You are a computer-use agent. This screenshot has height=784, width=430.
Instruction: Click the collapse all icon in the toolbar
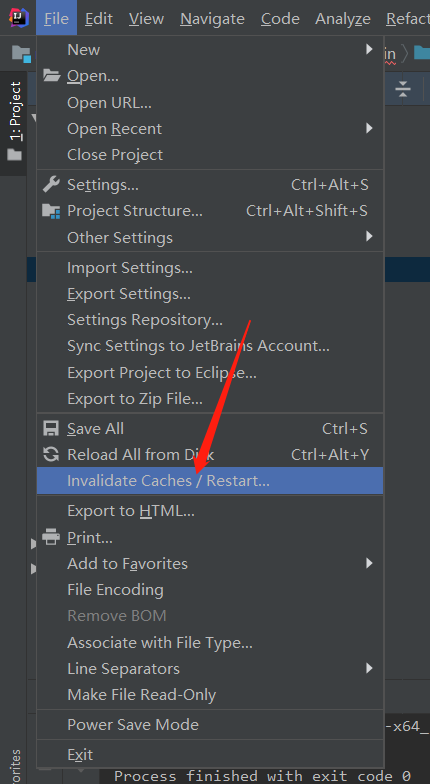click(x=402, y=89)
